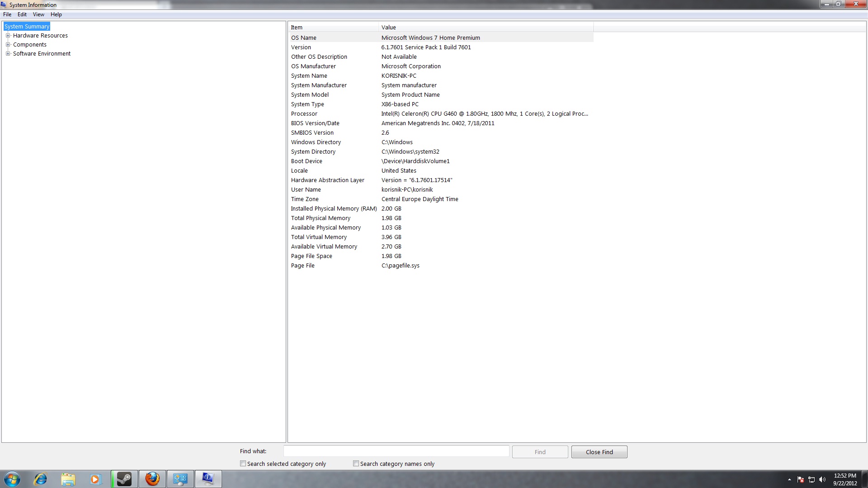This screenshot has height=488, width=868.
Task: Click the 'C:\Windows\system32' value
Action: pyautogui.click(x=410, y=152)
